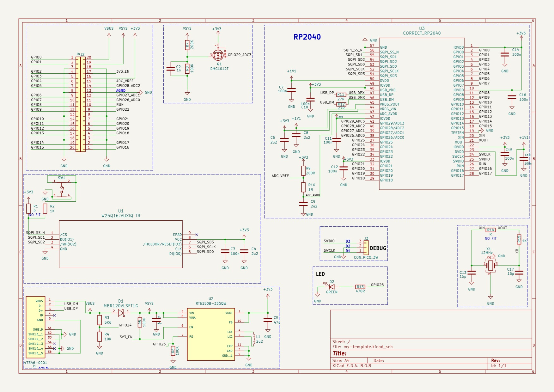Click capacitor C17 15p symbol
Screen dimensions: 554x392
click(x=519, y=273)
